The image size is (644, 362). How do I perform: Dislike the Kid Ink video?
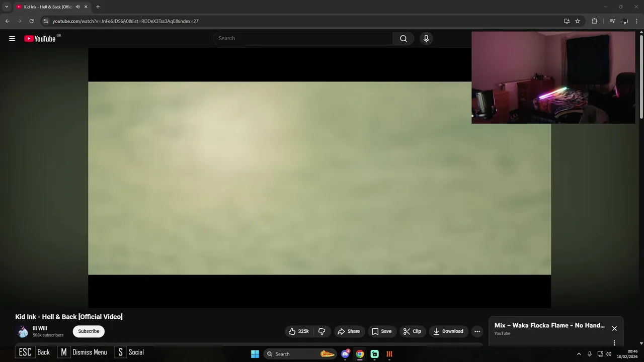[x=322, y=331]
